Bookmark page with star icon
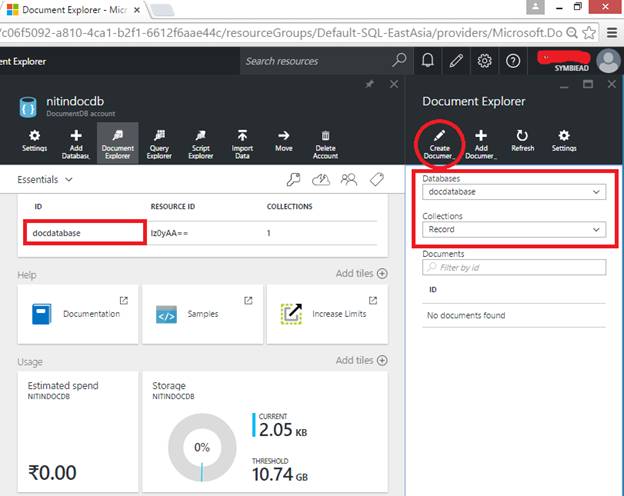The height and width of the screenshot is (496, 624). pos(589,33)
